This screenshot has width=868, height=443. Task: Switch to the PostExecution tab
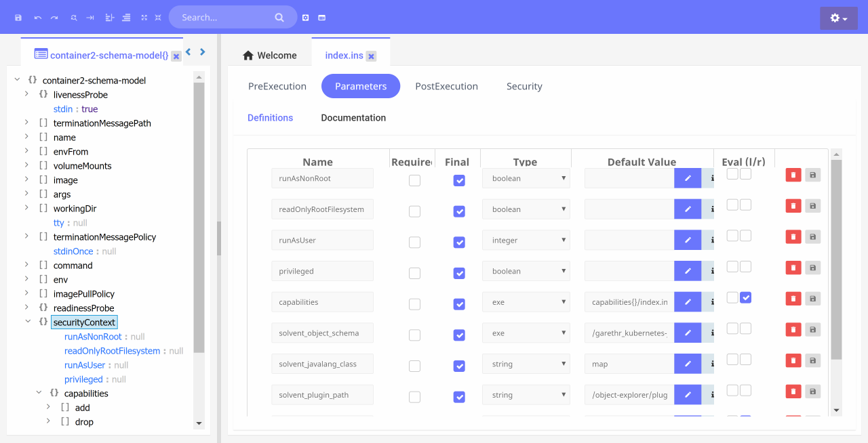pos(446,87)
